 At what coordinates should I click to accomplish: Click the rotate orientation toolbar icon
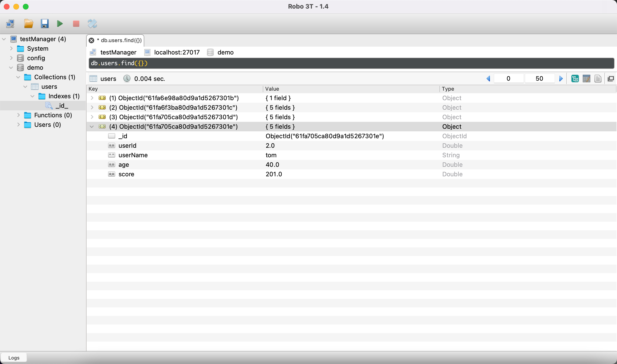point(92,24)
